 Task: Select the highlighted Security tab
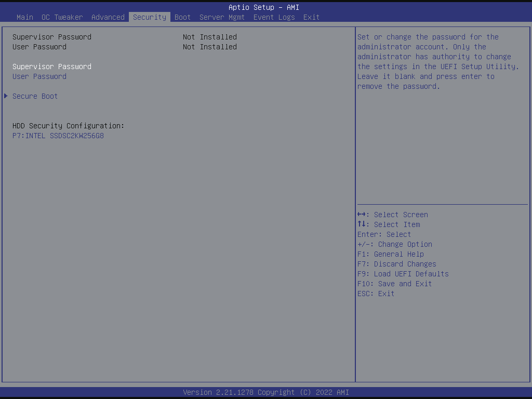pyautogui.click(x=150, y=17)
